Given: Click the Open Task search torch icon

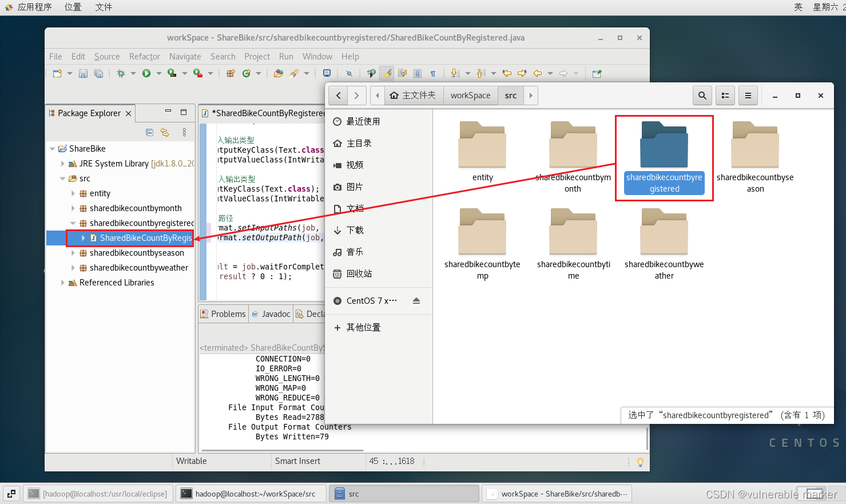Looking at the screenshot, I should point(294,73).
